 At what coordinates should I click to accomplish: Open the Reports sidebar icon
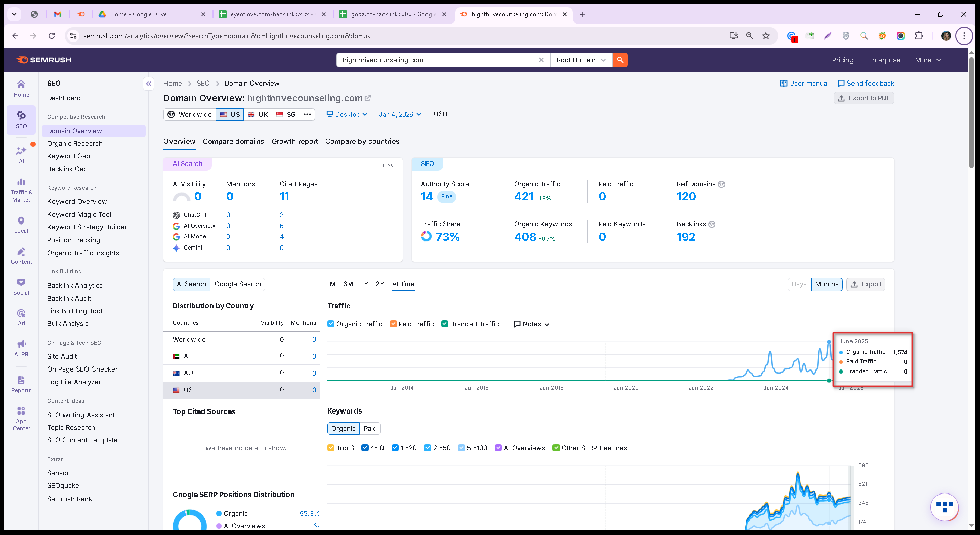coord(21,384)
